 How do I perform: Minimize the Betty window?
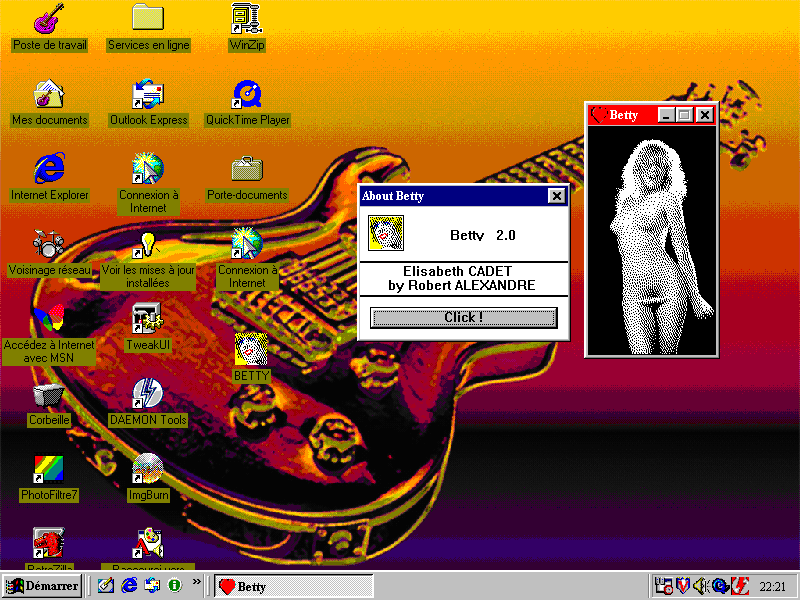click(666, 115)
